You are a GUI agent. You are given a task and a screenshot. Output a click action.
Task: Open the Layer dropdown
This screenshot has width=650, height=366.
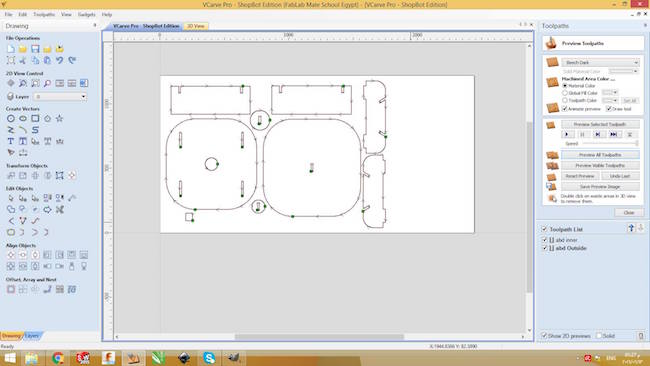[x=60, y=97]
